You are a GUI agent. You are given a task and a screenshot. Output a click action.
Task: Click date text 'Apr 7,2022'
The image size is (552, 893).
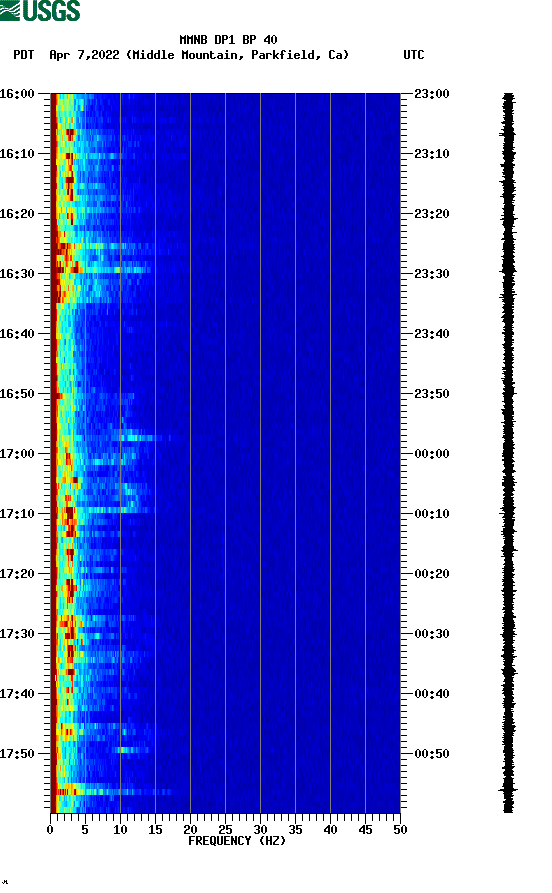coord(84,55)
